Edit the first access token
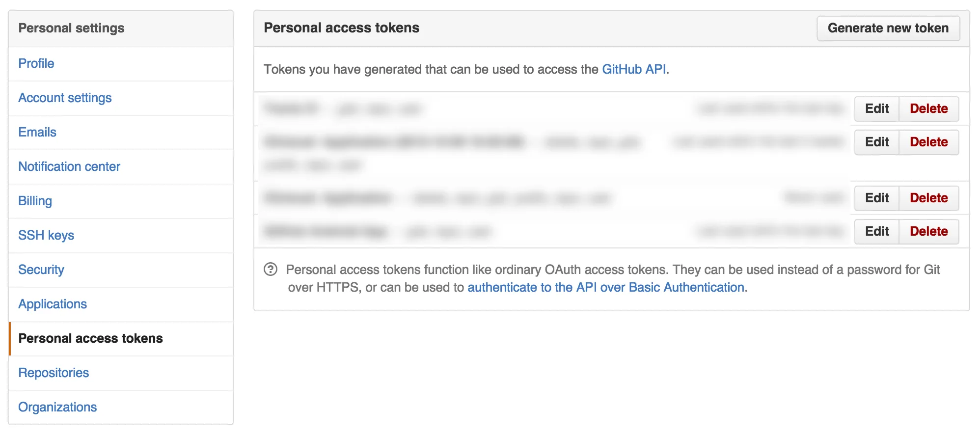Screen dimensions: 980x436 pos(877,109)
